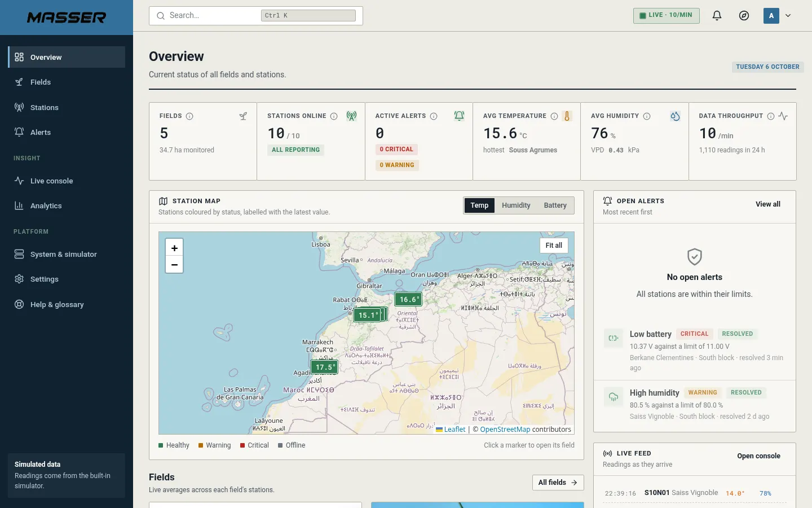
Task: Switch map layer to Humidity
Action: 516,205
